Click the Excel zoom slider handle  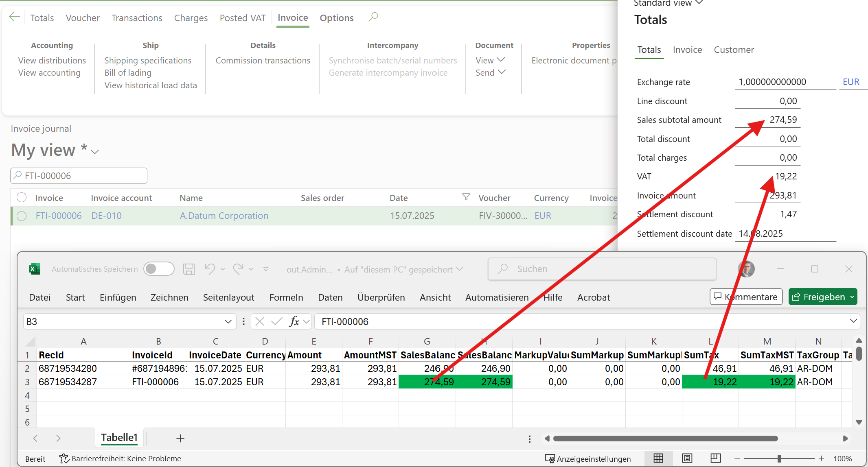(x=779, y=458)
